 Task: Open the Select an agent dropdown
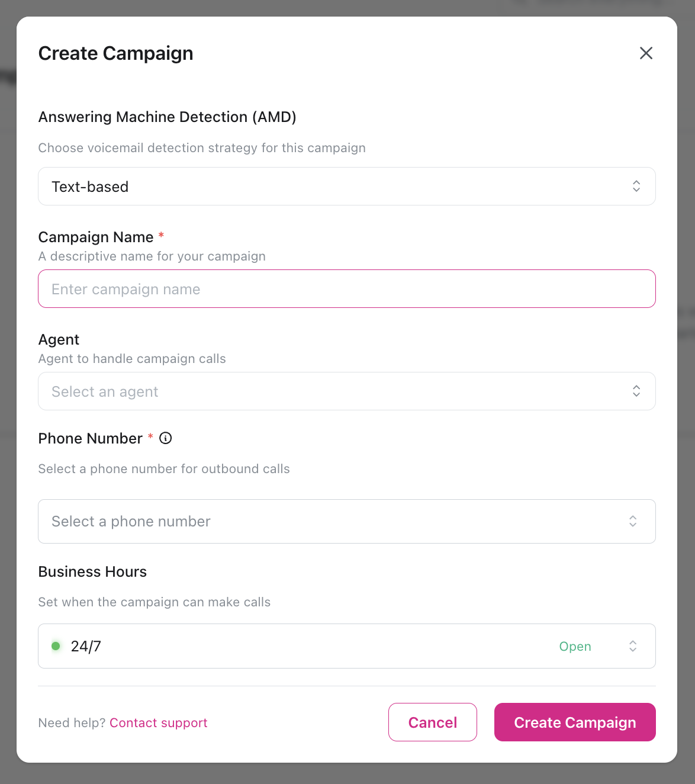click(347, 391)
